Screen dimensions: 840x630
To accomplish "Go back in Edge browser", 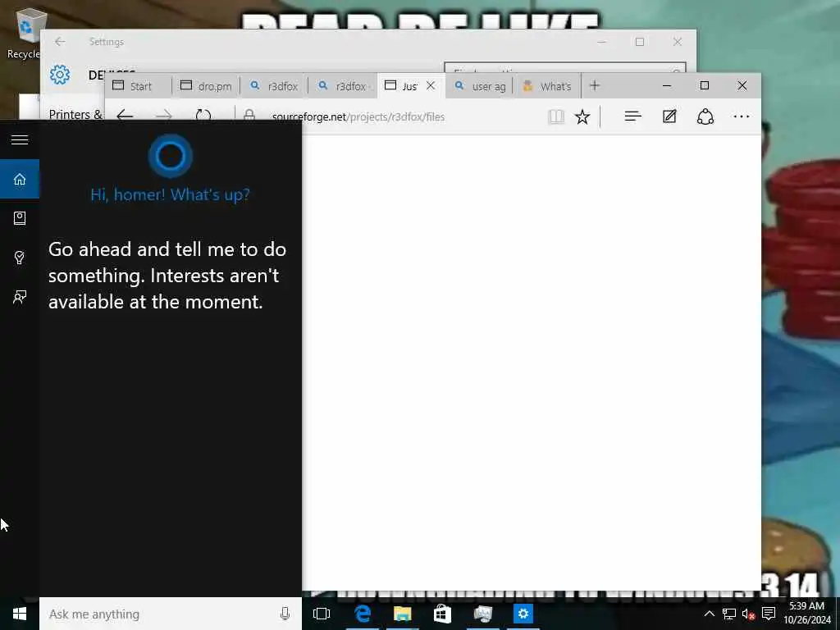I will pos(125,116).
